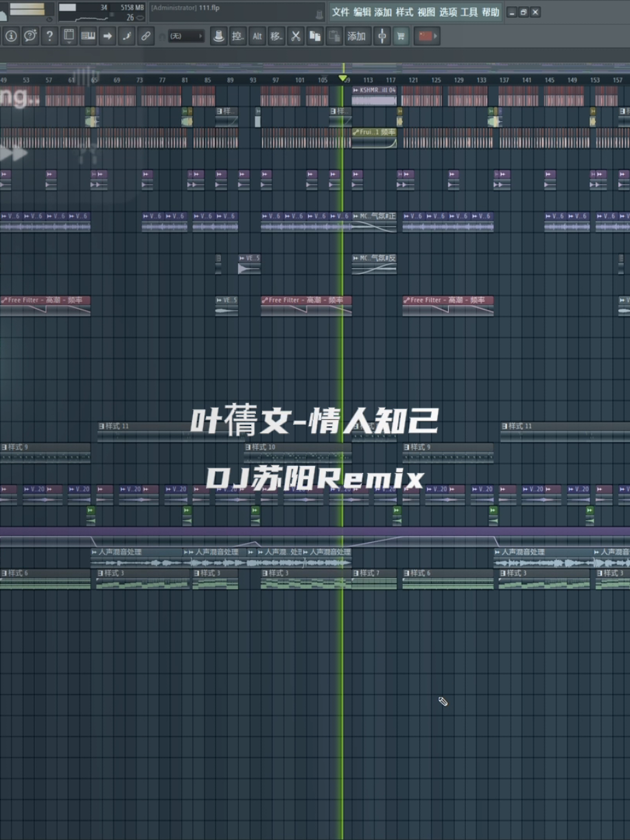The image size is (630, 840).
Task: Click the 5158 MB memory meter
Action: [131, 8]
